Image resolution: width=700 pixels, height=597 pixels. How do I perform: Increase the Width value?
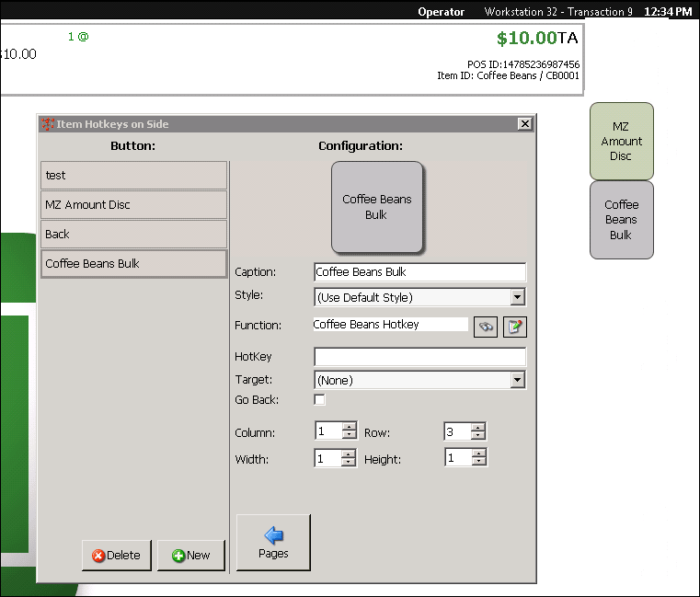pyautogui.click(x=349, y=453)
